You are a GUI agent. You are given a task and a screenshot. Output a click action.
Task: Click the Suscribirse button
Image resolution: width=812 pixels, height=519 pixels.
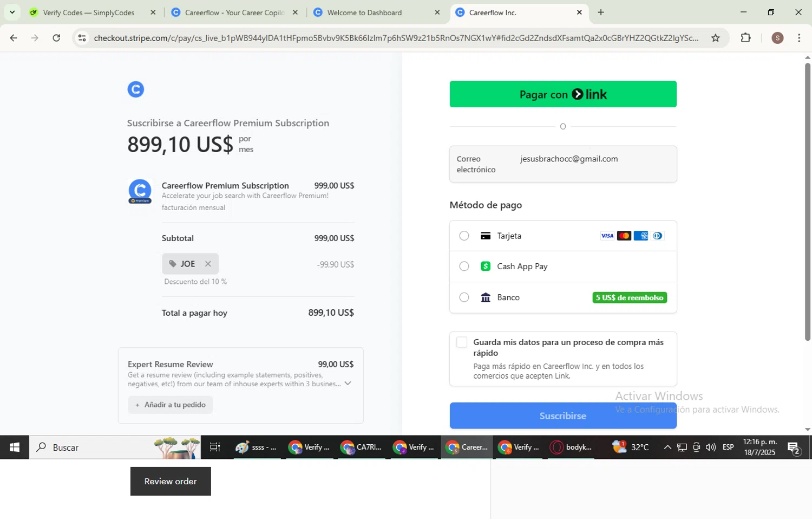click(x=563, y=416)
